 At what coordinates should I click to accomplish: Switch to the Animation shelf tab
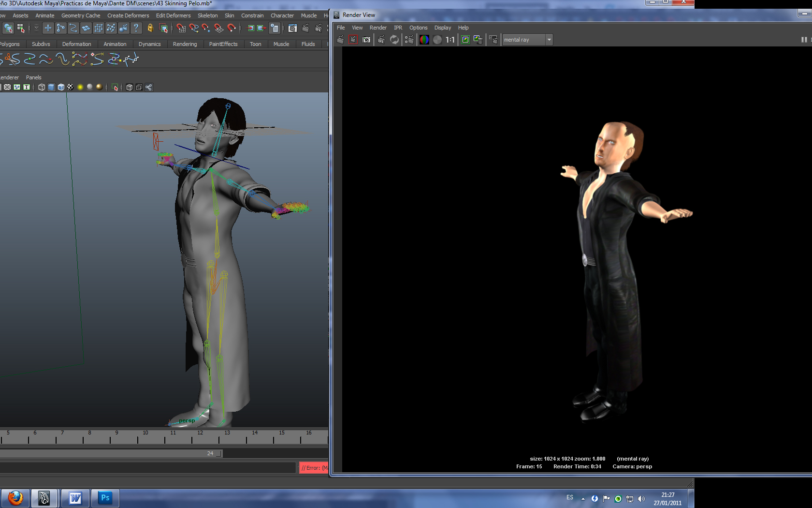click(115, 44)
